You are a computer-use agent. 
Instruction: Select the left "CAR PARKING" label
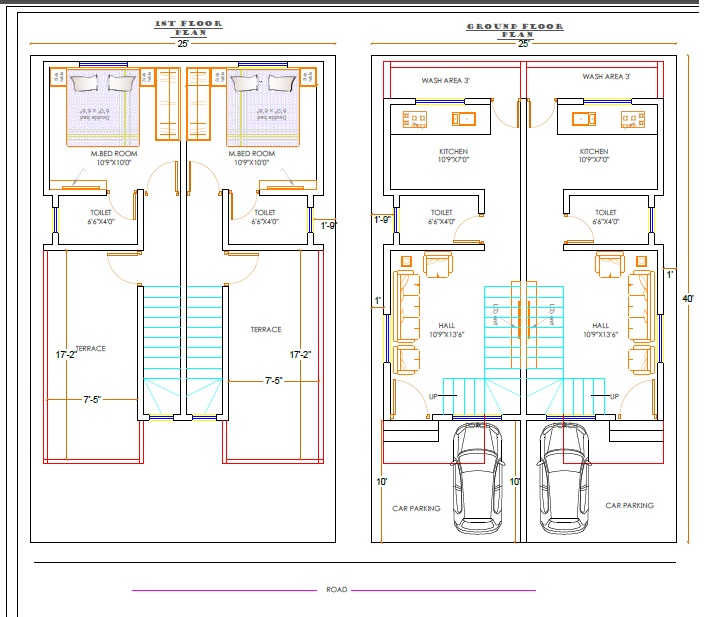[x=416, y=508]
